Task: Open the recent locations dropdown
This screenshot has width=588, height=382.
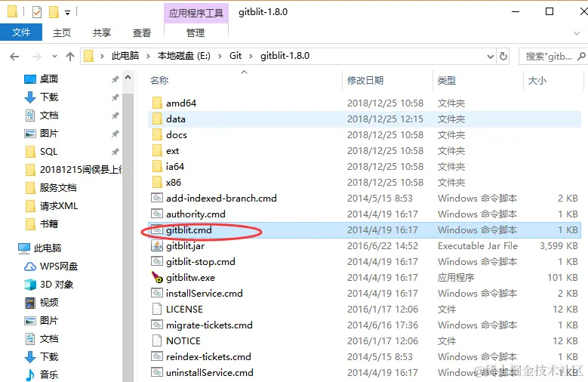Action: 55,57
